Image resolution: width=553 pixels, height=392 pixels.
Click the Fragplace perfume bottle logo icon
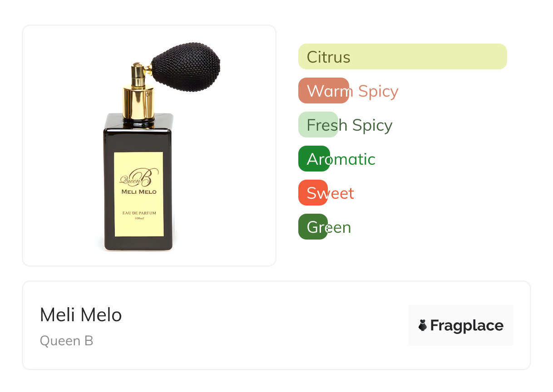[x=423, y=325]
